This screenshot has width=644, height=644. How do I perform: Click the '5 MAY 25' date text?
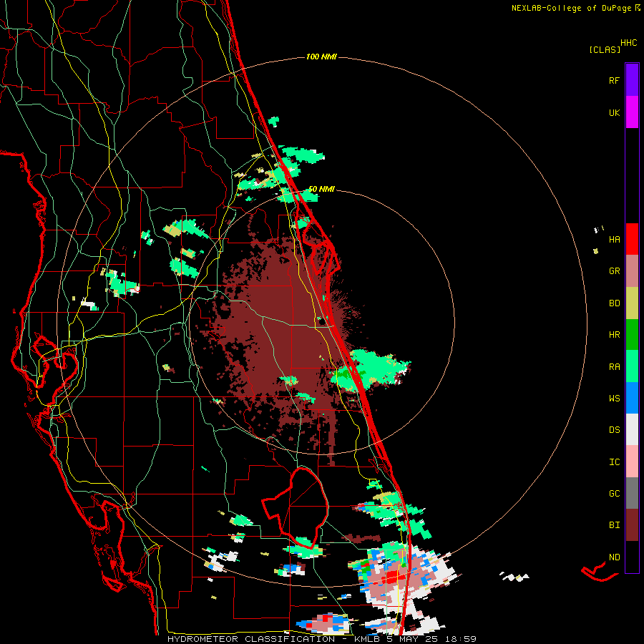tap(412, 639)
